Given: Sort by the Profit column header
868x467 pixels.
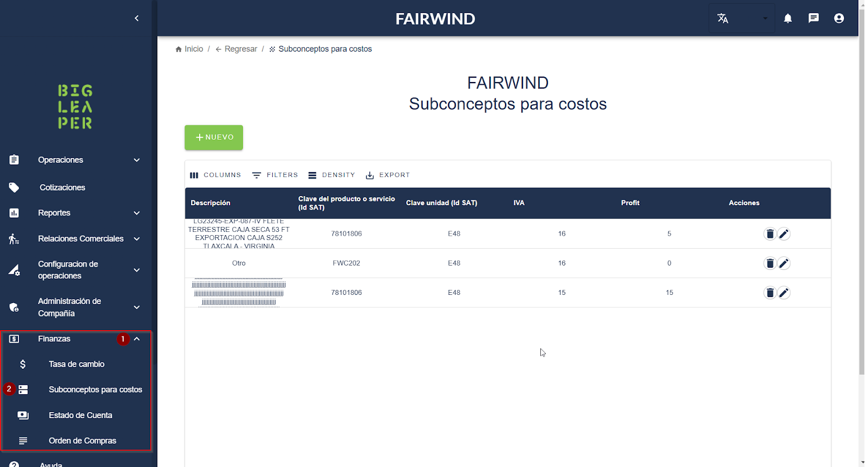Looking at the screenshot, I should pyautogui.click(x=630, y=203).
